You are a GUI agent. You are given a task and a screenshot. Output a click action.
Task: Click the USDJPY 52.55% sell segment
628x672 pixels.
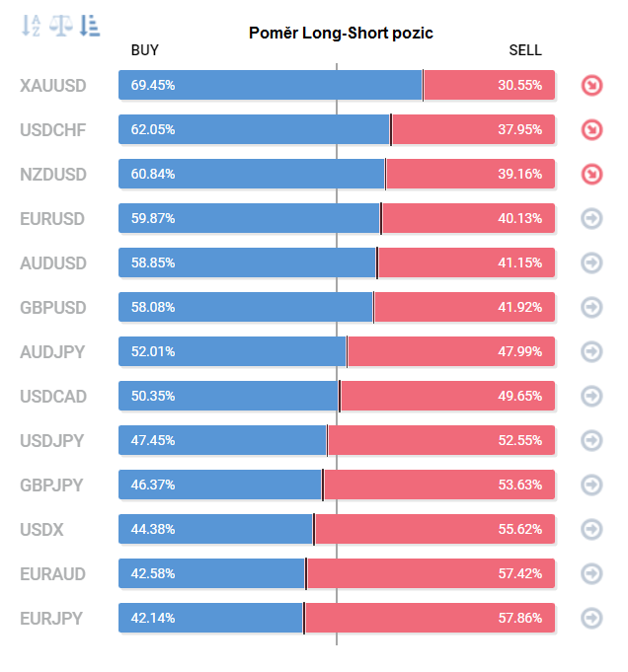point(441,440)
